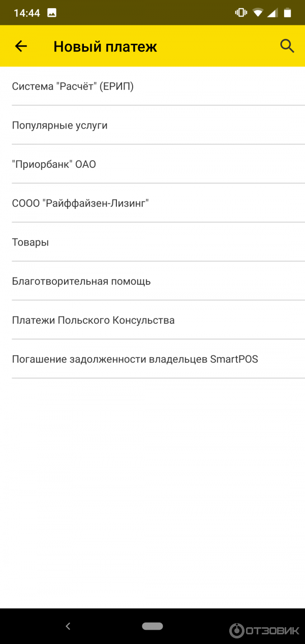Open Система "Расчёт" (ЕРИП) payments
This screenshot has height=644, width=305.
click(x=73, y=86)
